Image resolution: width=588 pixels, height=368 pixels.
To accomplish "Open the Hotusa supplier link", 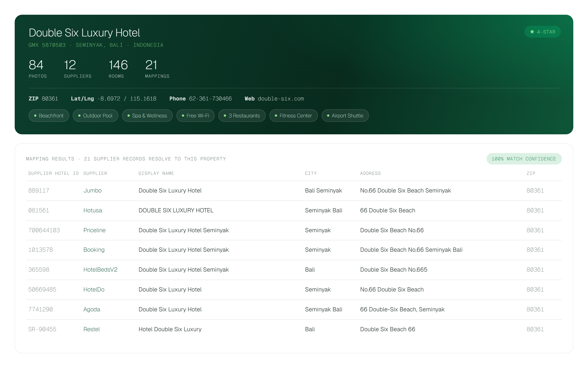I will [x=93, y=210].
